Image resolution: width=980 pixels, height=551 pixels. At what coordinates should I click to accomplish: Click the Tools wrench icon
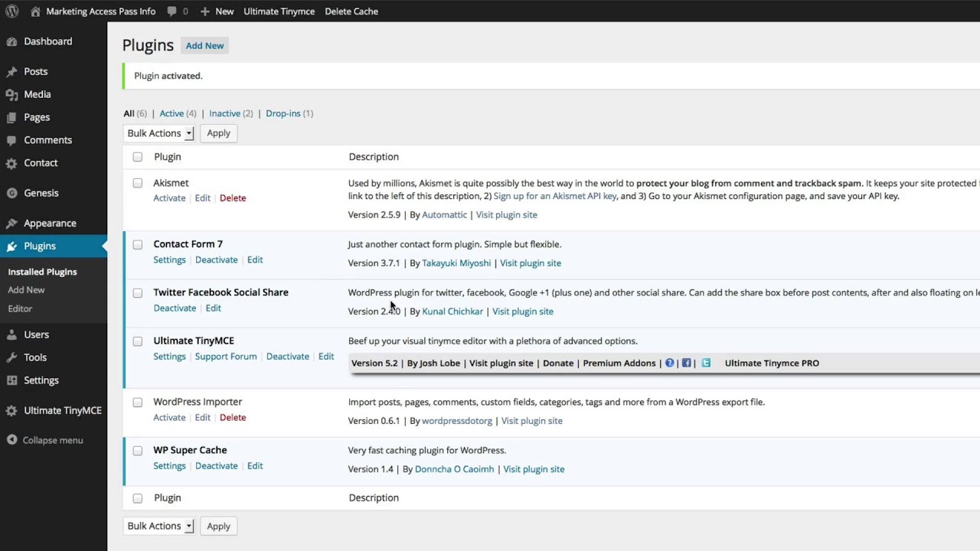(11, 357)
